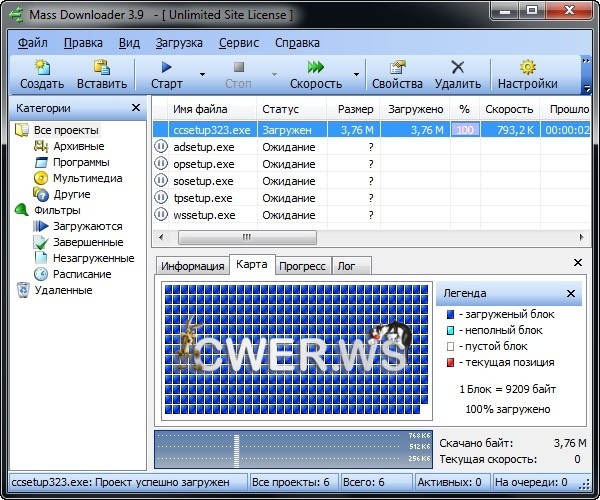
Task: Switch to the Прогресс tab
Action: 301,266
